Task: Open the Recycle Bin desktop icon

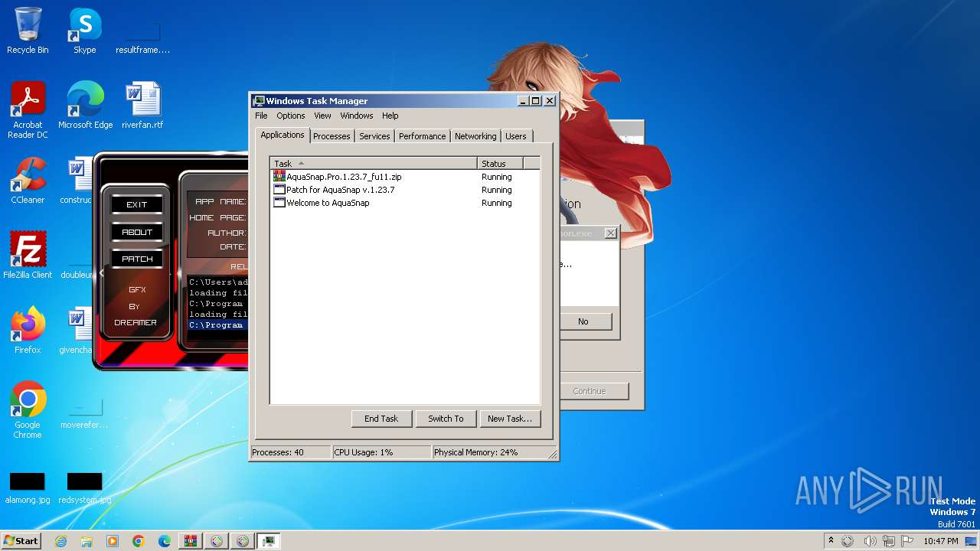Action: (28, 31)
